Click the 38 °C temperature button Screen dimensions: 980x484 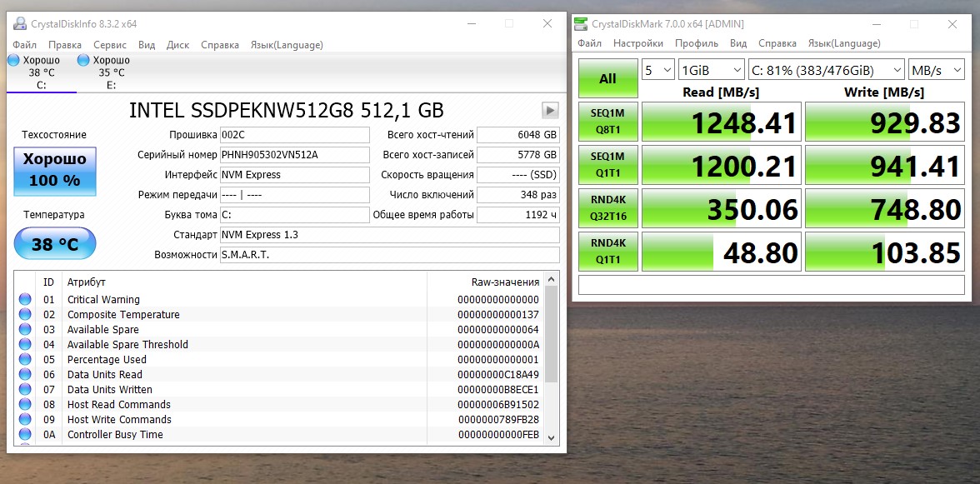[55, 243]
